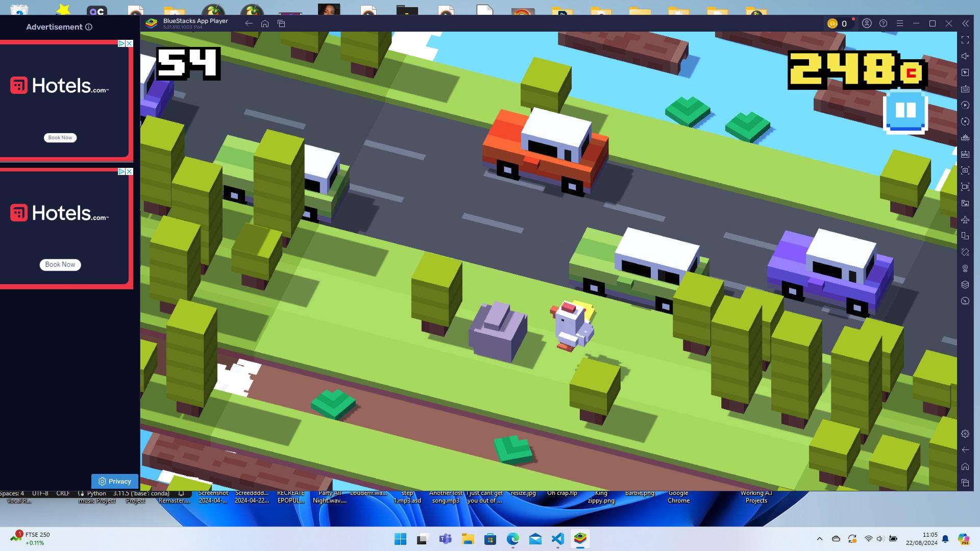Open BlueStacks help question mark icon

883,23
